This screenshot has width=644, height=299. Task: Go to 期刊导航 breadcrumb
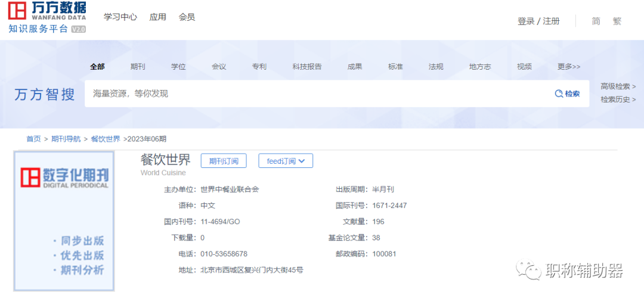(x=66, y=139)
